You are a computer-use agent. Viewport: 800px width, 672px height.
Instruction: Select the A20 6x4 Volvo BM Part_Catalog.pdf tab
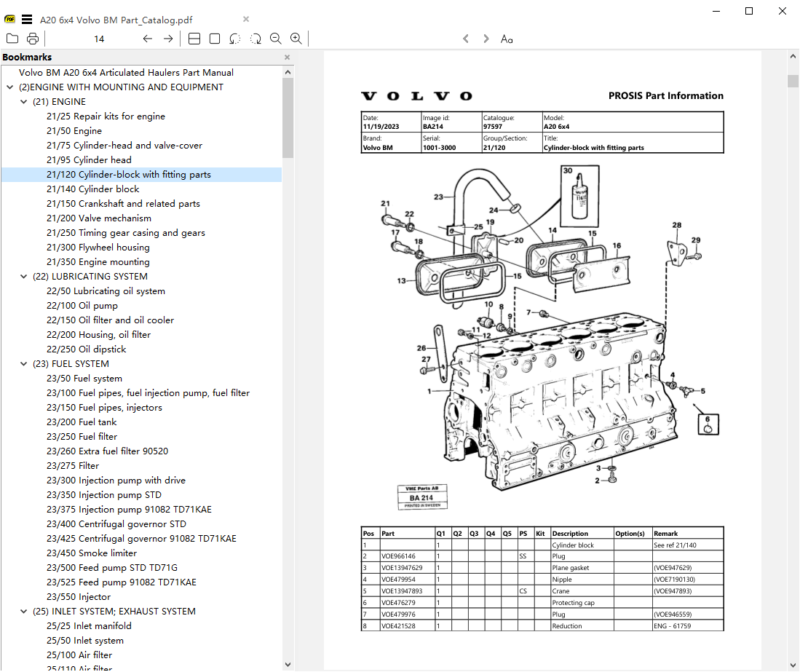116,20
